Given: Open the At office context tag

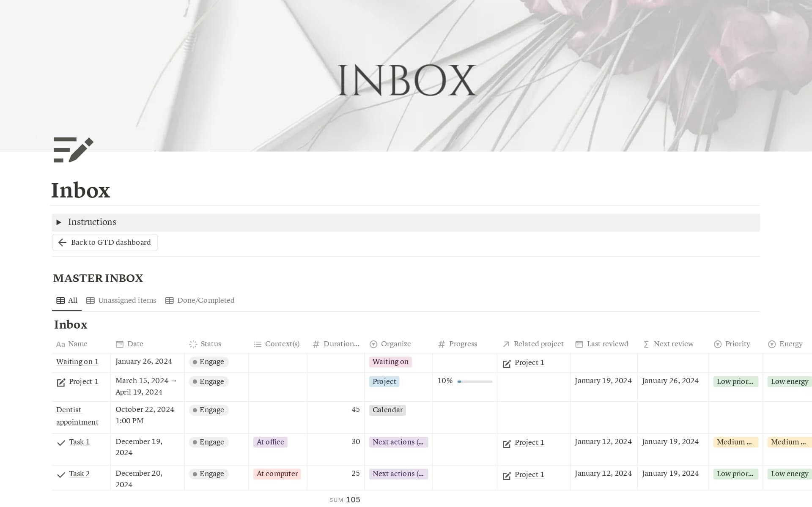Looking at the screenshot, I should click(270, 442).
